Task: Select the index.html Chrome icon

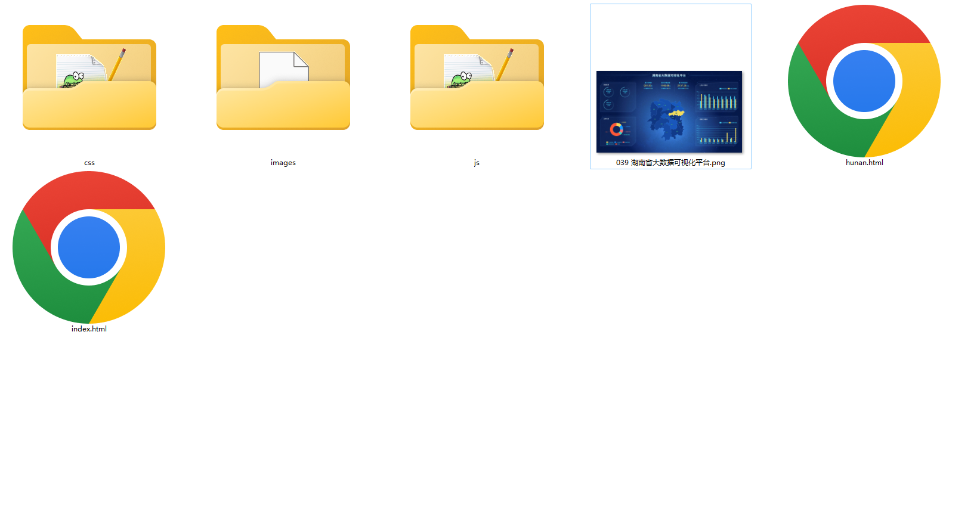Action: (x=89, y=247)
